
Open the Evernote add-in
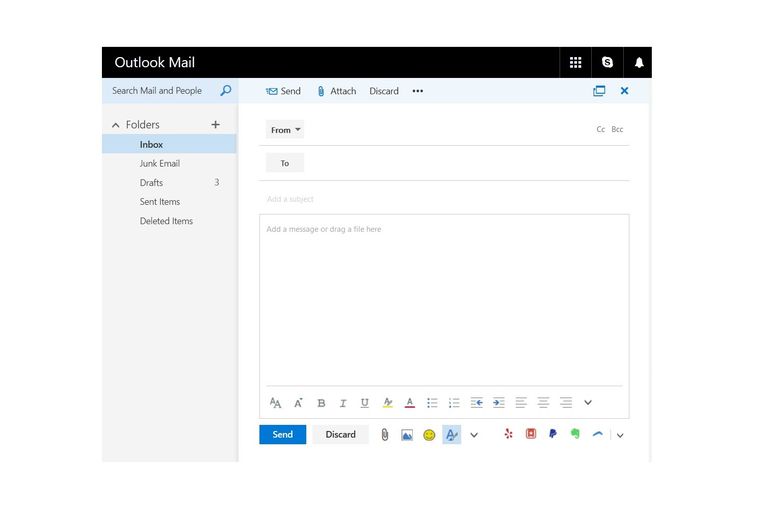[575, 434]
